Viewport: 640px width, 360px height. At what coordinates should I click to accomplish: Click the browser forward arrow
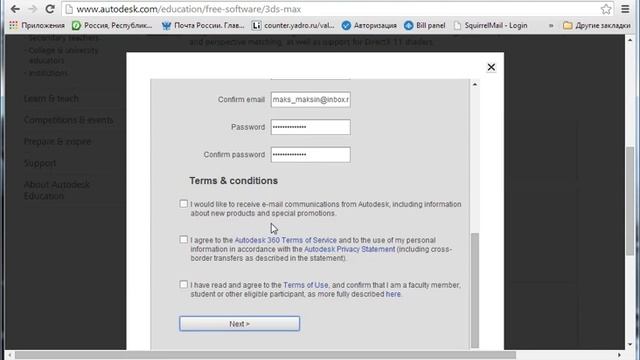click(x=33, y=9)
